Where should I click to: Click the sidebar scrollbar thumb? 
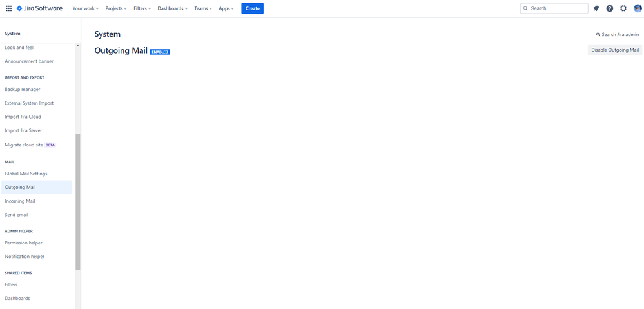(78, 202)
